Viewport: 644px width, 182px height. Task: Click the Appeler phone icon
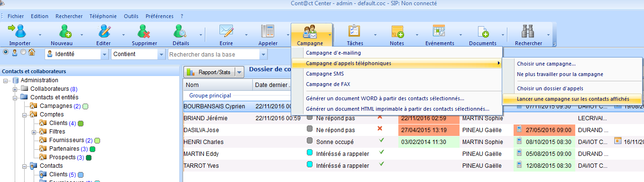click(x=268, y=31)
